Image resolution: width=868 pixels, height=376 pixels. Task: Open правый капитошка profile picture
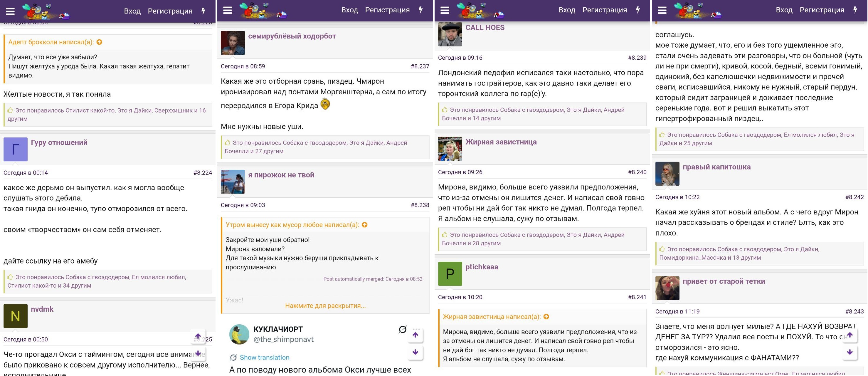pyautogui.click(x=667, y=174)
